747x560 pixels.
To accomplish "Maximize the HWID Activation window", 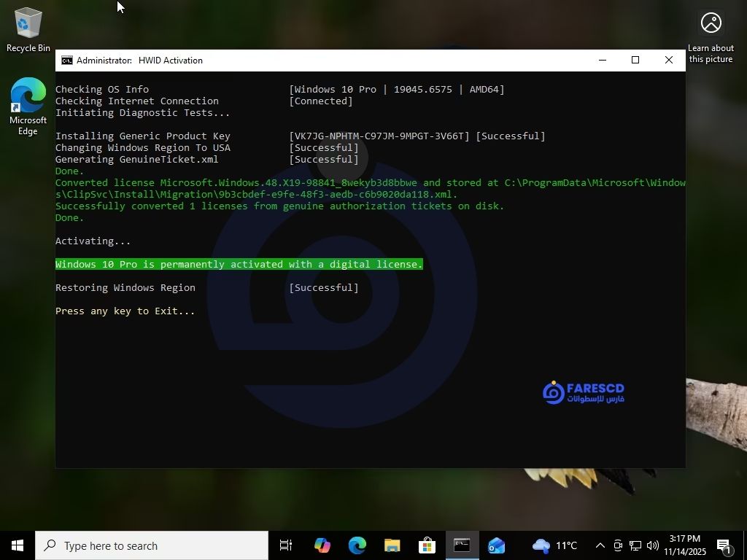I will pos(635,61).
